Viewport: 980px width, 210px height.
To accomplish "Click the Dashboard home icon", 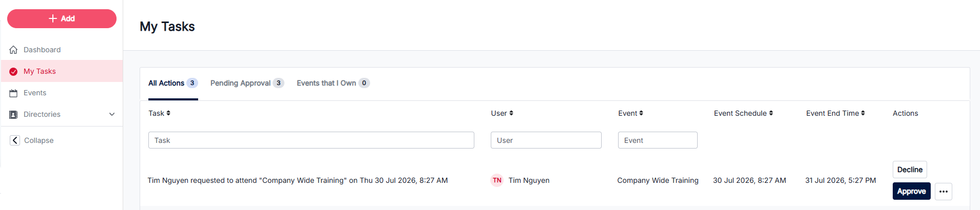I will (x=14, y=50).
